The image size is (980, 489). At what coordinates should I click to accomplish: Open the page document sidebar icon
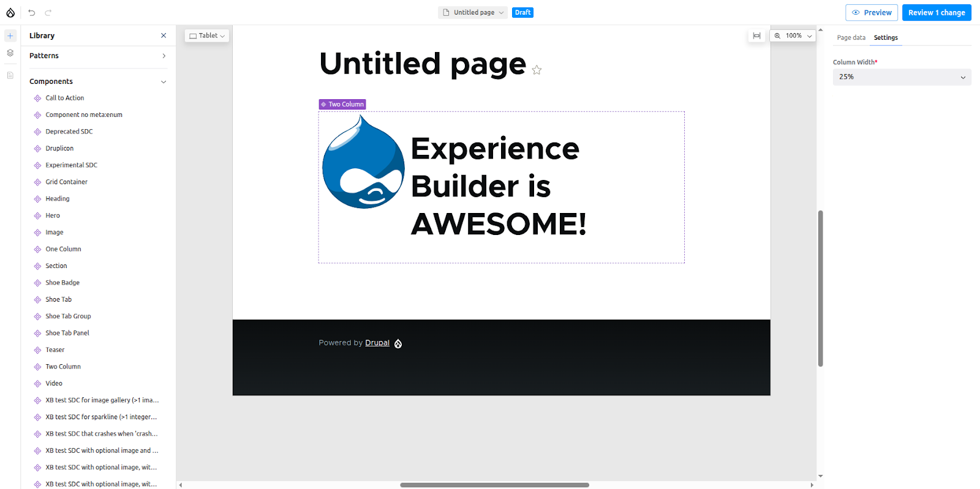click(10, 75)
